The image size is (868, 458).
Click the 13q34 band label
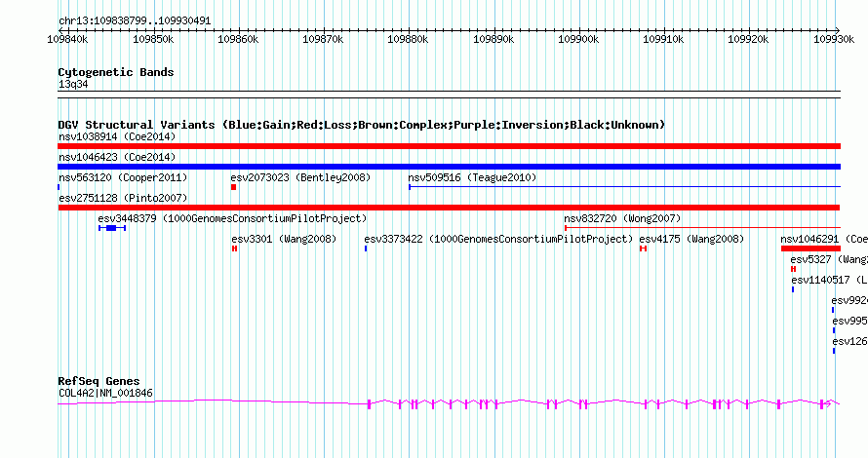(x=73, y=84)
